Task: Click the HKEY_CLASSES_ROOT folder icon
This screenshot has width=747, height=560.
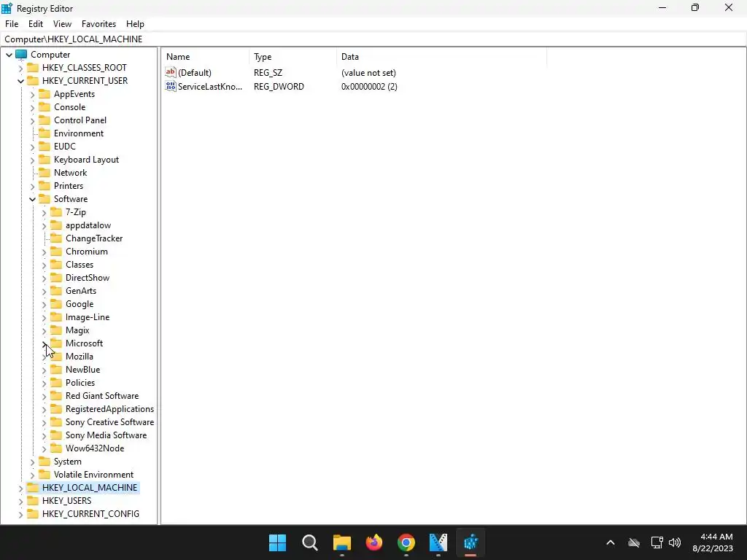Action: click(33, 68)
